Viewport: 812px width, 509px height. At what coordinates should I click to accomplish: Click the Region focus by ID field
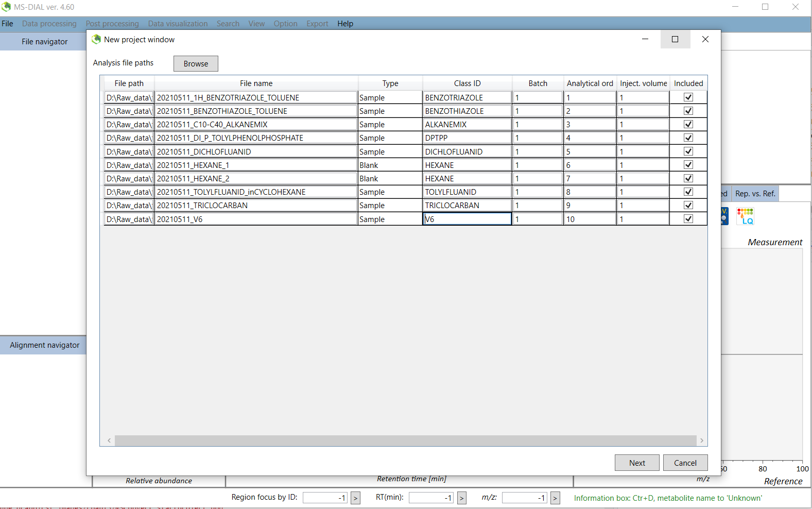tap(325, 498)
